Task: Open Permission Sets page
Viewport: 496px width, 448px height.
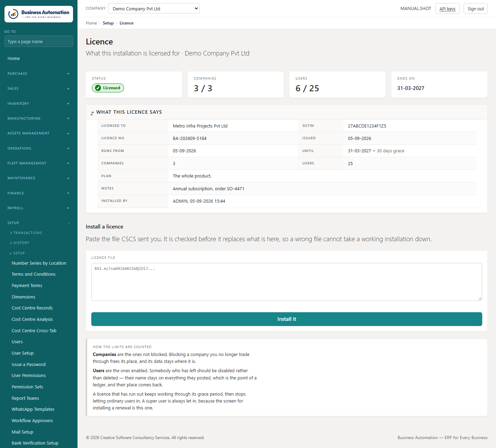Action: [27, 387]
